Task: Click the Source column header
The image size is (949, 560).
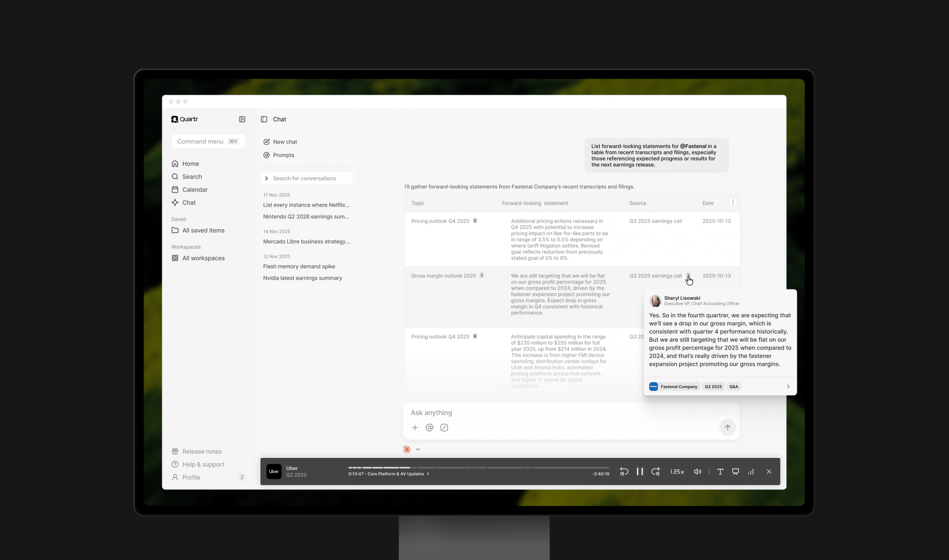Action: pyautogui.click(x=638, y=203)
